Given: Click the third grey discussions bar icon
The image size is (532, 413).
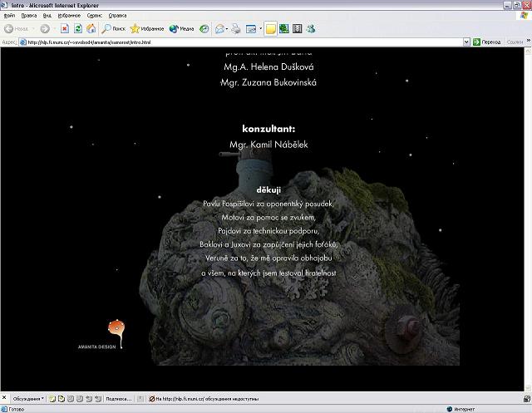Looking at the screenshot, I should [x=71, y=399].
